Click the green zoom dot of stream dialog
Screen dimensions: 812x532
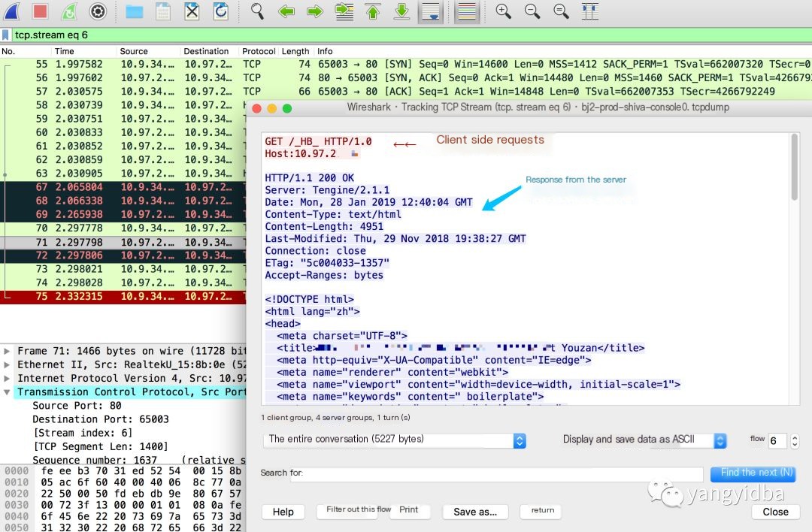point(287,108)
